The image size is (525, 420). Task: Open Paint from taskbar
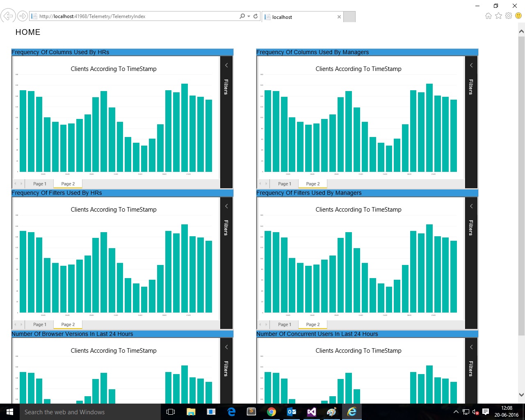332,412
